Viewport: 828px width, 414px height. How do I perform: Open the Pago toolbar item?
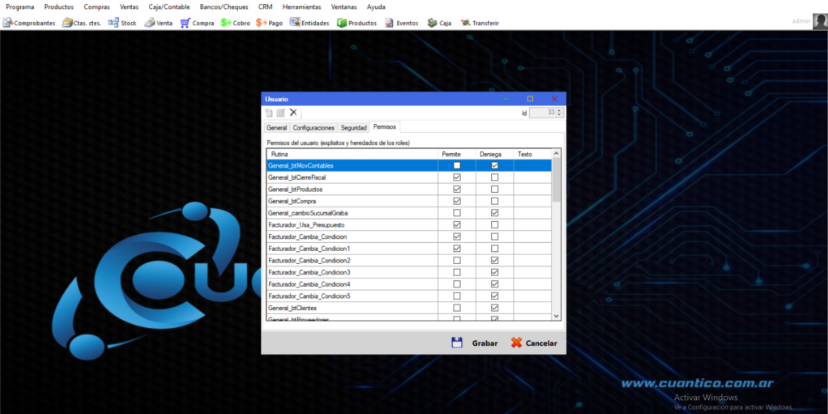tap(269, 23)
